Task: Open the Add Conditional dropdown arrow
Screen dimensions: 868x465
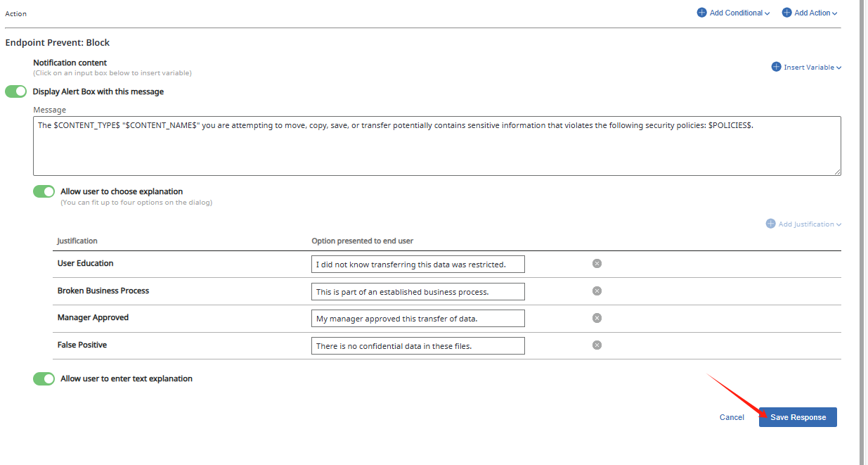Action: [767, 13]
